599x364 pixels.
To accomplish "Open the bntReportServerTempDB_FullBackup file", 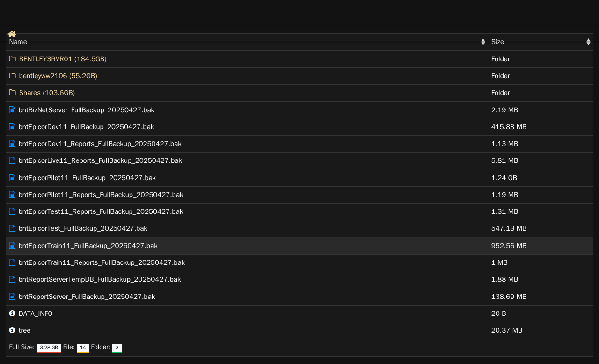I will pyautogui.click(x=100, y=279).
